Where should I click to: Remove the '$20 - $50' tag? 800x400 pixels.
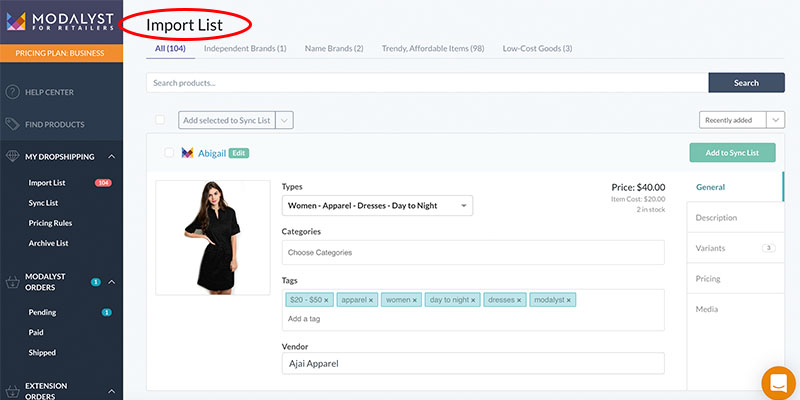[326, 301]
